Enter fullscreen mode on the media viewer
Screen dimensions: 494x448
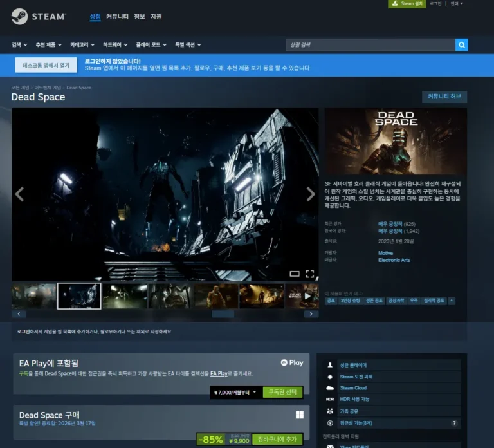coord(310,274)
